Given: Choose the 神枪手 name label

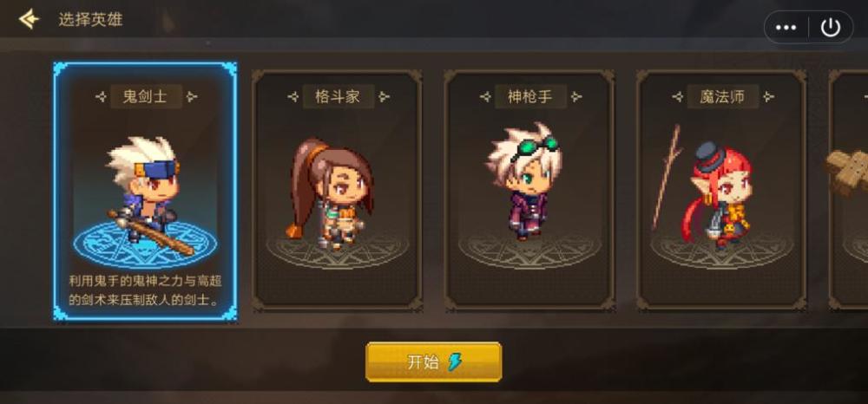Looking at the screenshot, I should [530, 97].
